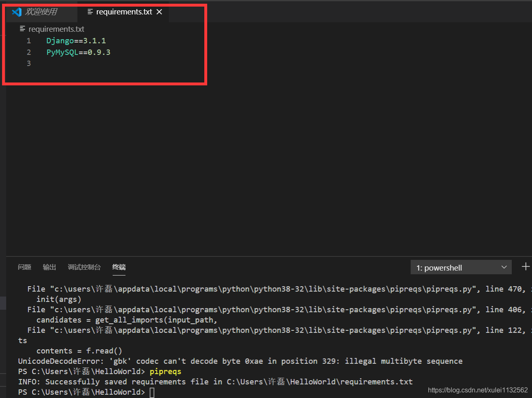Click the pipreqs command in terminal
This screenshot has height=398, width=532.
(x=165, y=372)
